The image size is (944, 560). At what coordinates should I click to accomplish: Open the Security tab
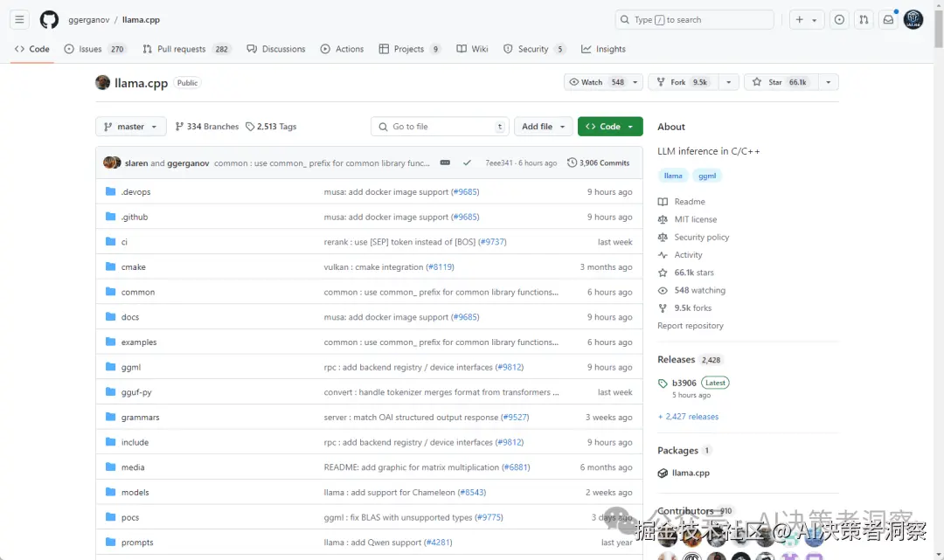click(534, 49)
